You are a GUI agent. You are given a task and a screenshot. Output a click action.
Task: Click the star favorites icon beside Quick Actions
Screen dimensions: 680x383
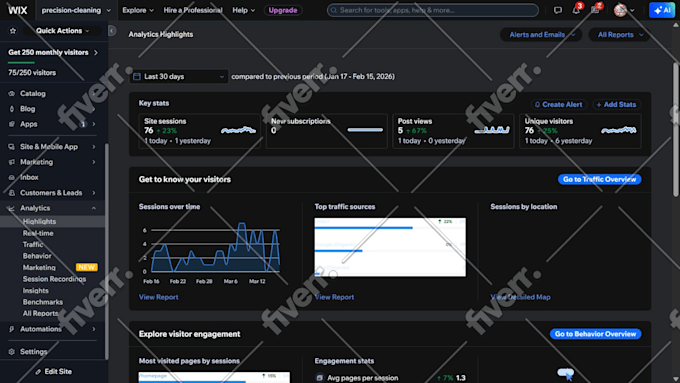click(13, 31)
